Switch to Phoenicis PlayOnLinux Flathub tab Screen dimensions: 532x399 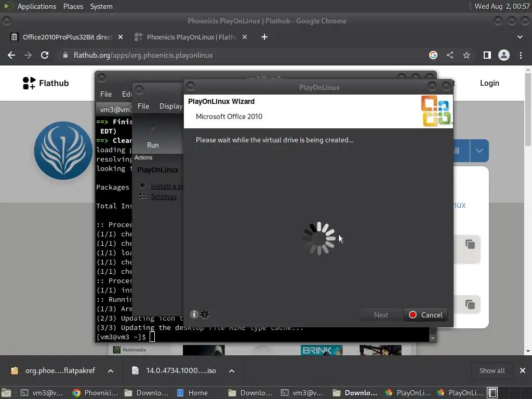tap(192, 37)
